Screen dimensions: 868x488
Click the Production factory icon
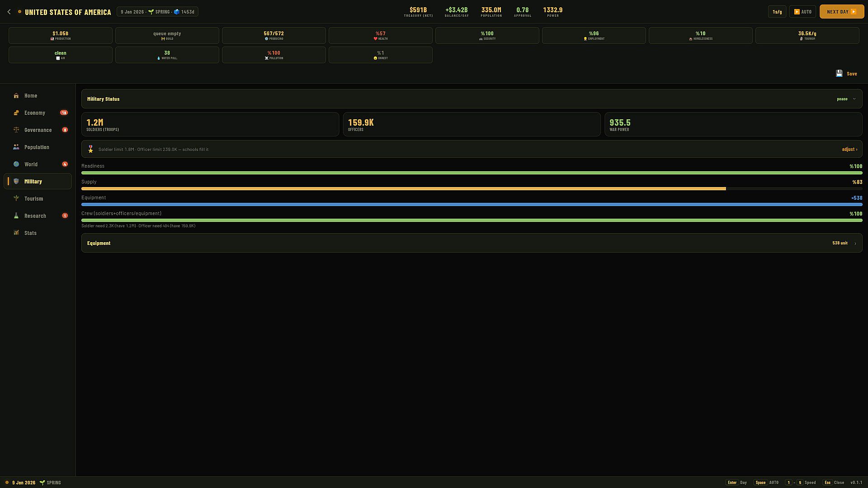[52, 39]
